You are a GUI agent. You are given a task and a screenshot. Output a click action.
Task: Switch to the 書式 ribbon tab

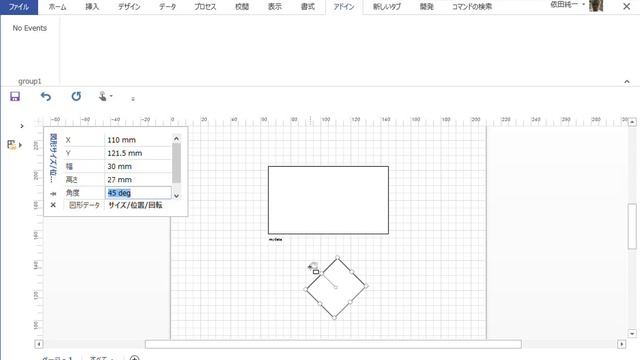coord(307,7)
